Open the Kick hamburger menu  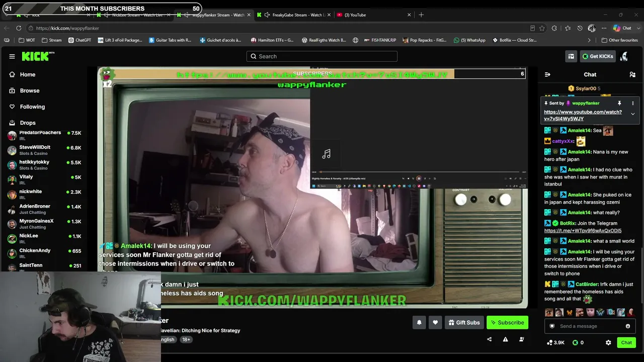pyautogui.click(x=12, y=56)
